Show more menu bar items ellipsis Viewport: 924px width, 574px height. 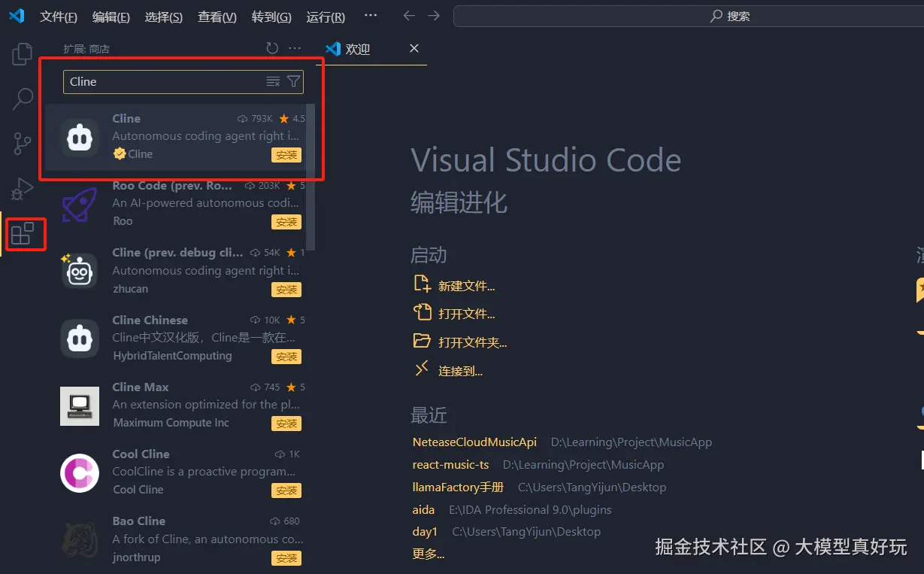coord(371,16)
